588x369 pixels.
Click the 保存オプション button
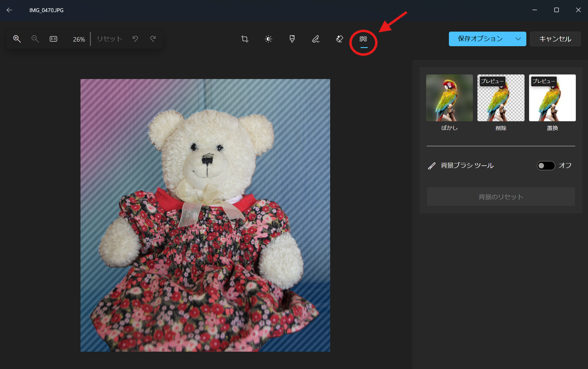480,39
